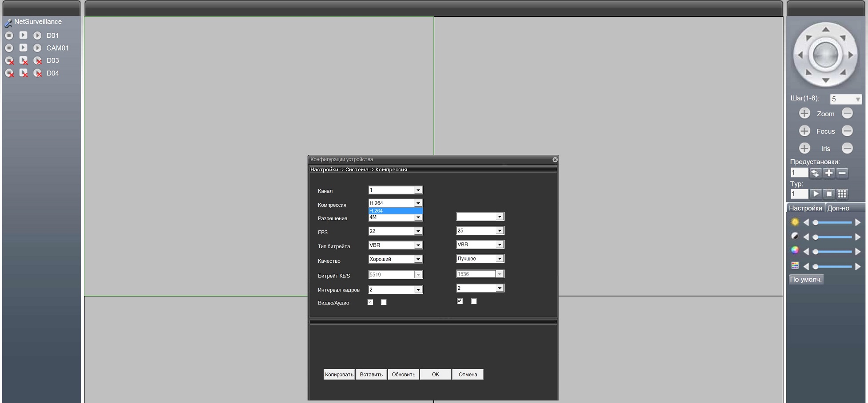The height and width of the screenshot is (403, 868).
Task: Click the square play icon beside CAM01
Action: pyautogui.click(x=23, y=47)
